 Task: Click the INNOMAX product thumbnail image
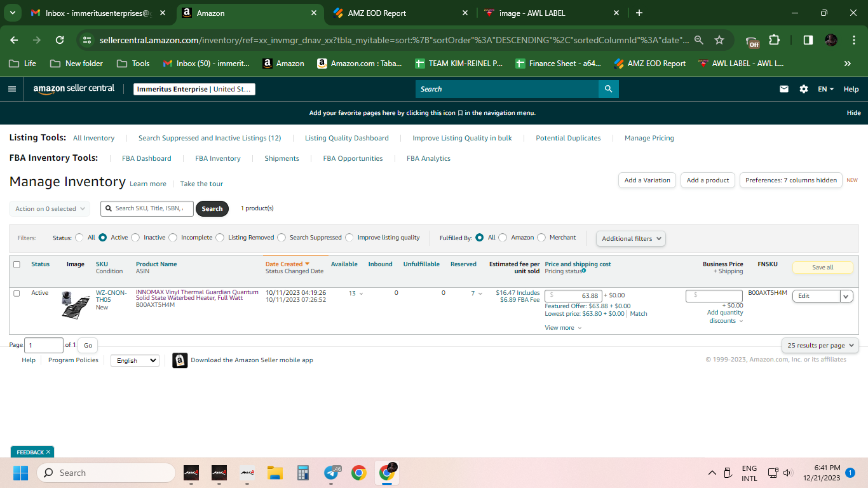coord(76,304)
